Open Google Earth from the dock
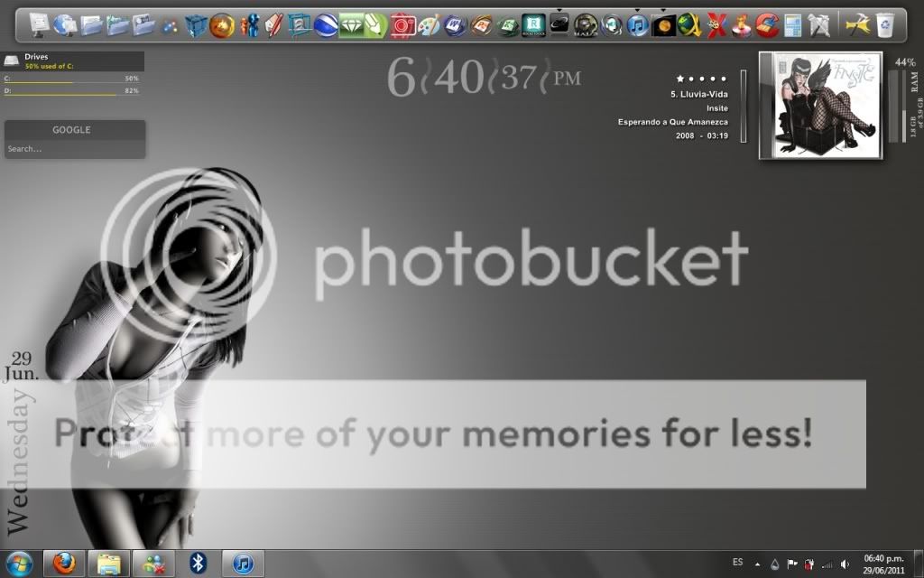The height and width of the screenshot is (578, 924). (325, 25)
